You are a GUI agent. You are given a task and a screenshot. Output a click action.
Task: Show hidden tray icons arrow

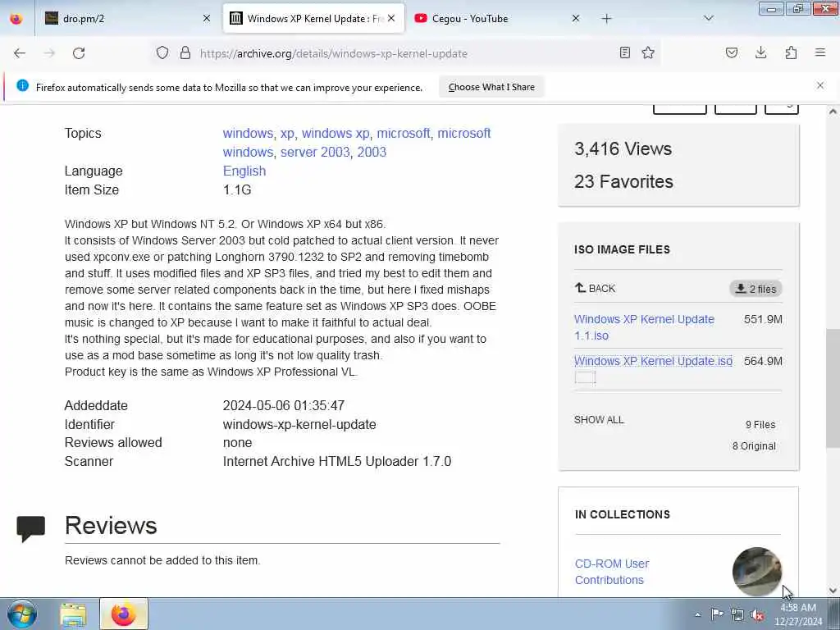point(697,614)
